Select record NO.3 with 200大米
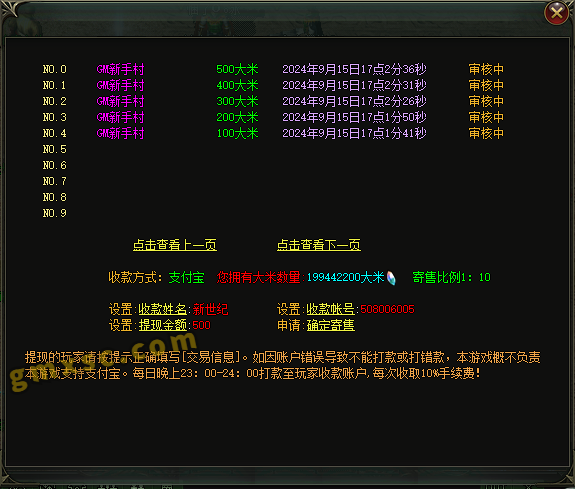This screenshot has height=489, width=575. 273,117
